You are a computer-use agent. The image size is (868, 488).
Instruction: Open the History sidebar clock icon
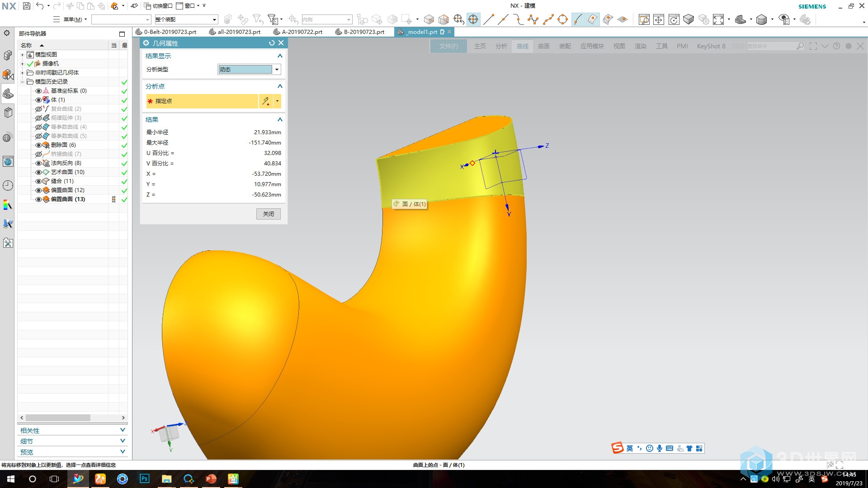pyautogui.click(x=8, y=185)
